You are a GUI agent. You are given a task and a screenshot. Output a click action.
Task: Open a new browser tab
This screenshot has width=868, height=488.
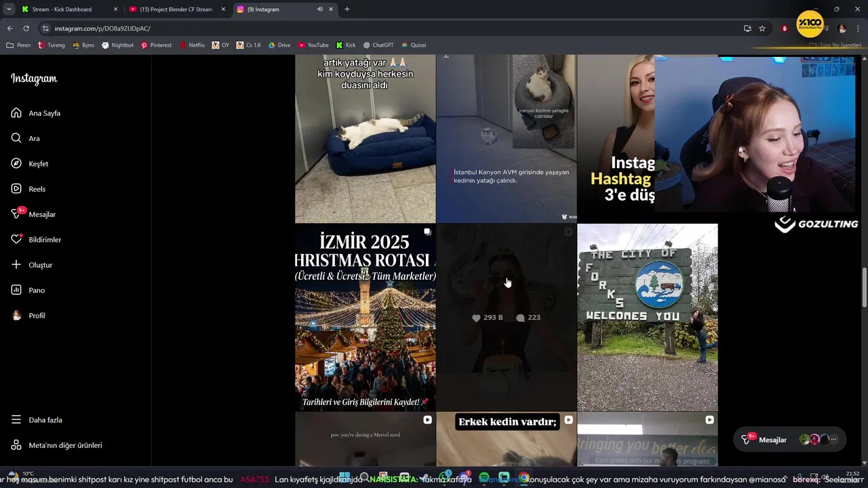(347, 9)
